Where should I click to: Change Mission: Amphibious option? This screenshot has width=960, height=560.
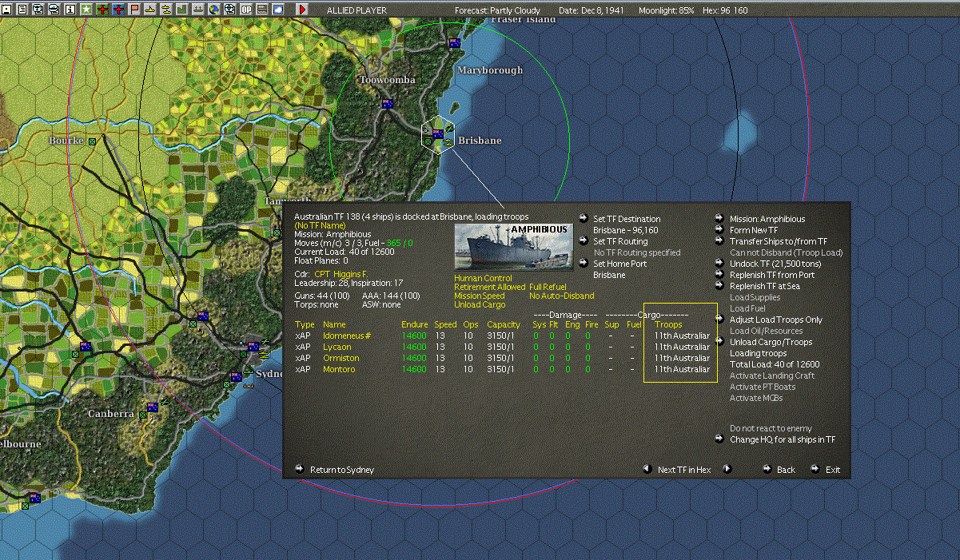point(767,219)
